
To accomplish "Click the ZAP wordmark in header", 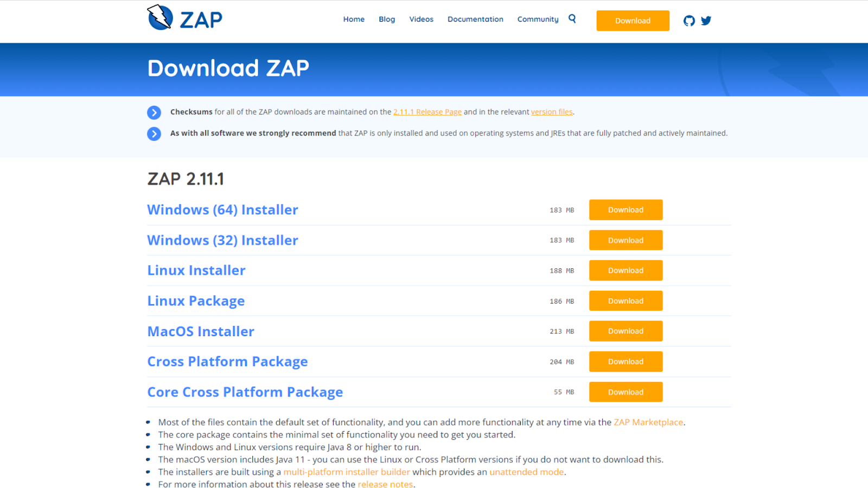I will pos(201,20).
